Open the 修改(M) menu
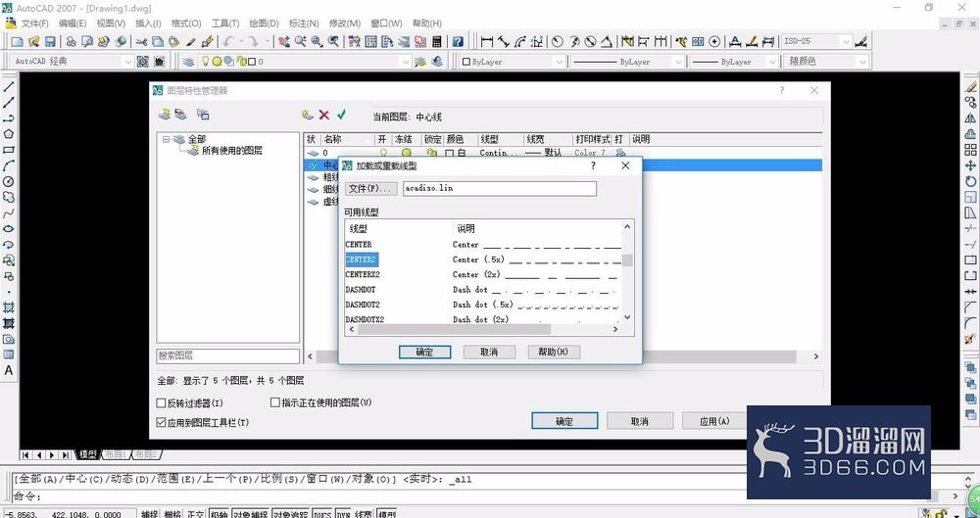Screen dimensions: 980x518 click(344, 24)
